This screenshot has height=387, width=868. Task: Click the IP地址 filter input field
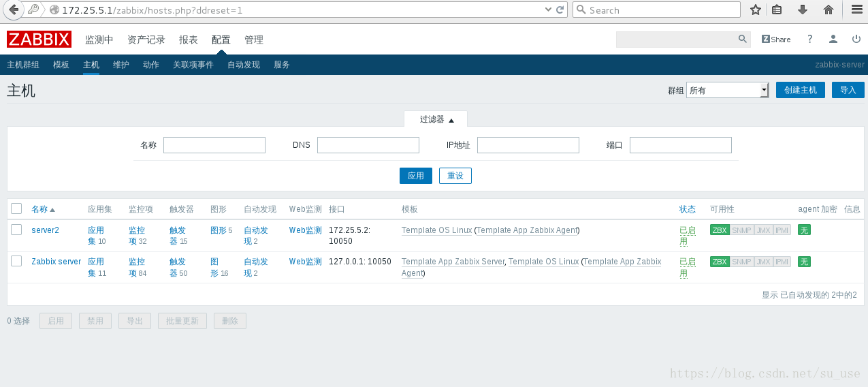pyautogui.click(x=528, y=145)
